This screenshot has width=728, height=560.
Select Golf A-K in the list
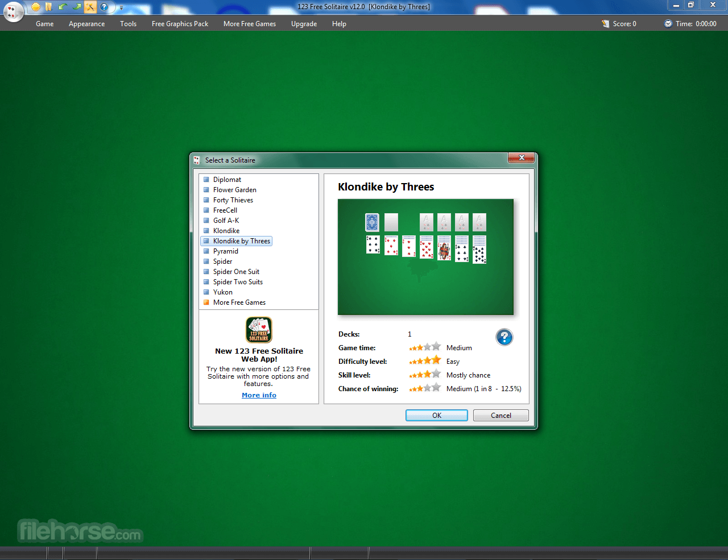click(x=226, y=221)
